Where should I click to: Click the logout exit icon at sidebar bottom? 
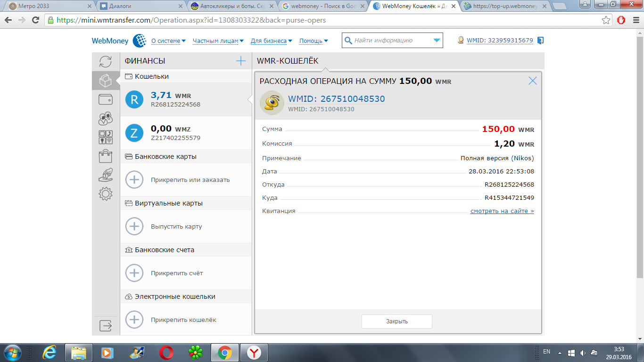(106, 325)
